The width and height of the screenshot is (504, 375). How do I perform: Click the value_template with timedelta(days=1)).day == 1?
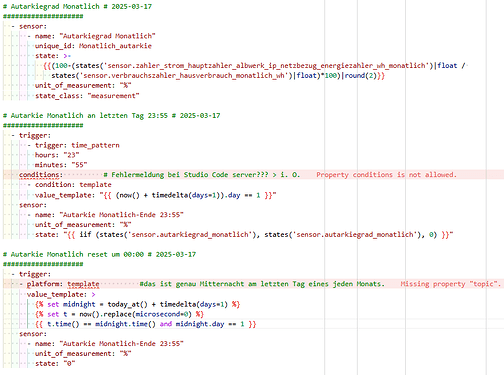pyautogui.click(x=156, y=195)
